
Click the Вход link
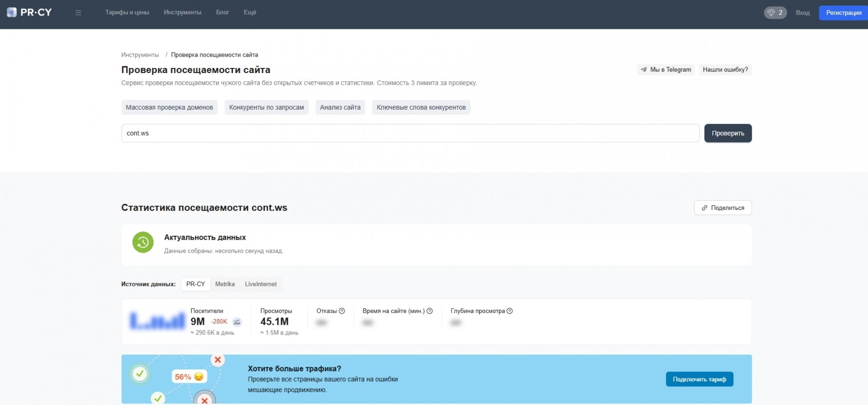point(803,13)
